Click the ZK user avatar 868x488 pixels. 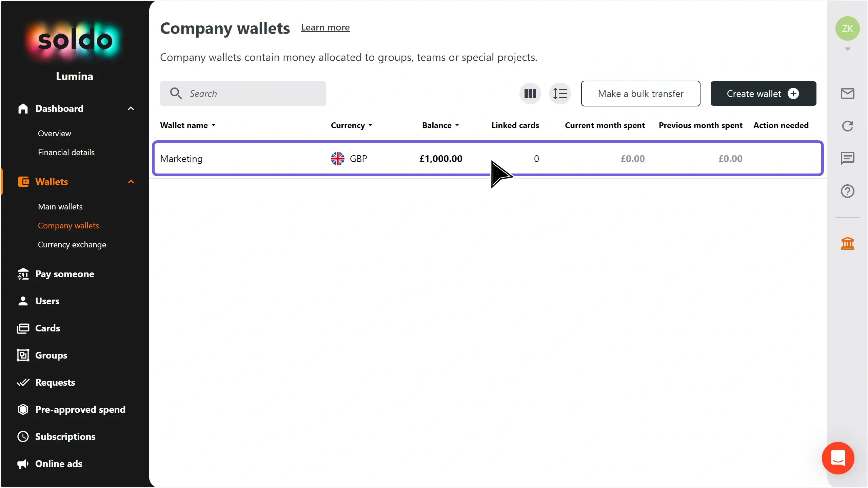click(847, 28)
